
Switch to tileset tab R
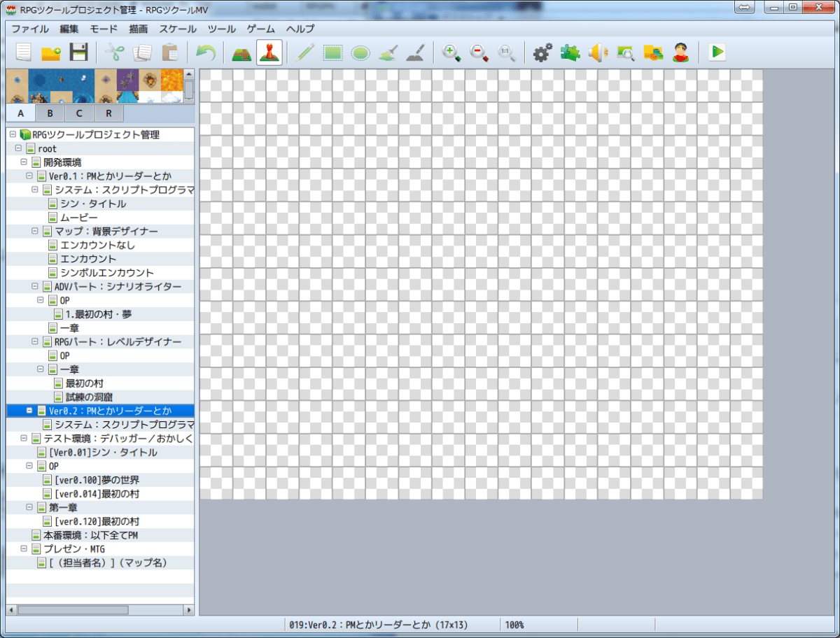click(108, 113)
